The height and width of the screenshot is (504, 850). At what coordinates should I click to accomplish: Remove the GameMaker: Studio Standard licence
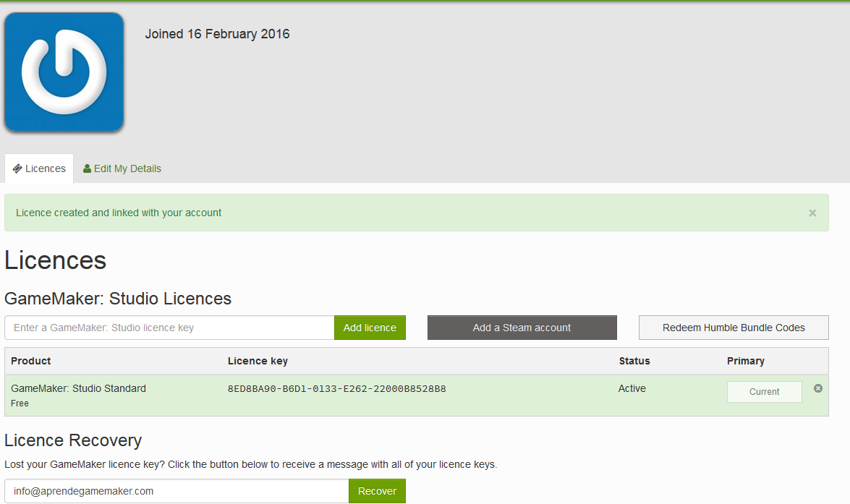point(818,388)
